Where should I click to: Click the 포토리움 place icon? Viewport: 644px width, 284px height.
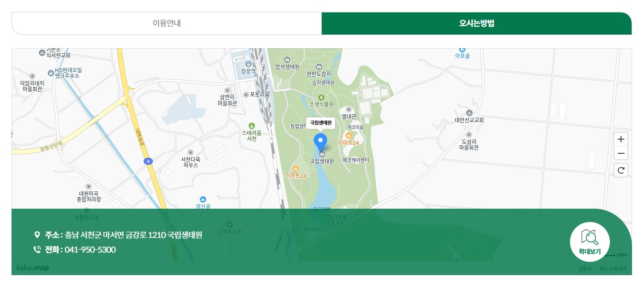[x=246, y=94]
